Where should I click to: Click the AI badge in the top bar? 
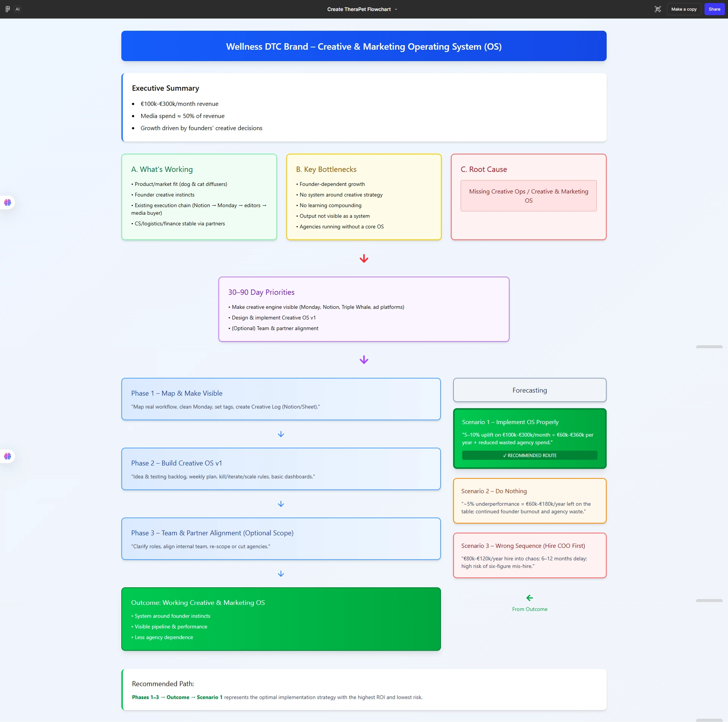pyautogui.click(x=17, y=9)
